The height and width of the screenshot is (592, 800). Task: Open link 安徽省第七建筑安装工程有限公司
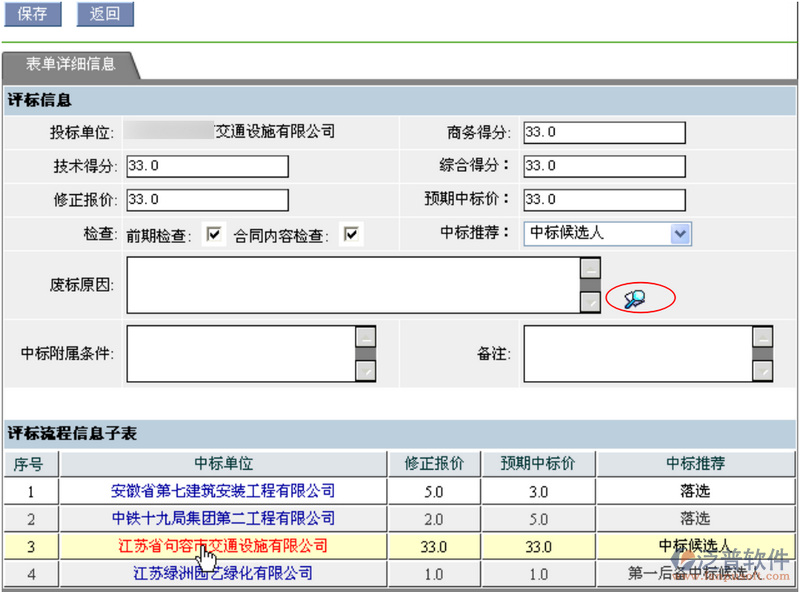tap(222, 491)
